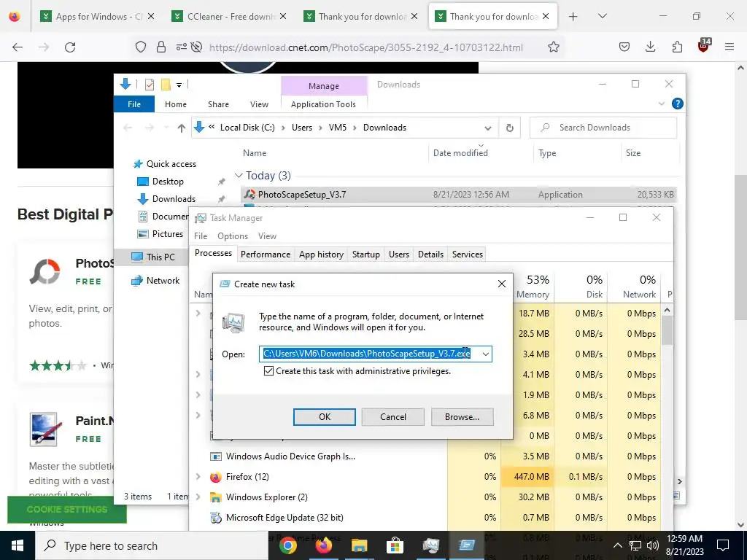Go up one folder in File Explorer
The width and height of the screenshot is (747, 560).
181,128
